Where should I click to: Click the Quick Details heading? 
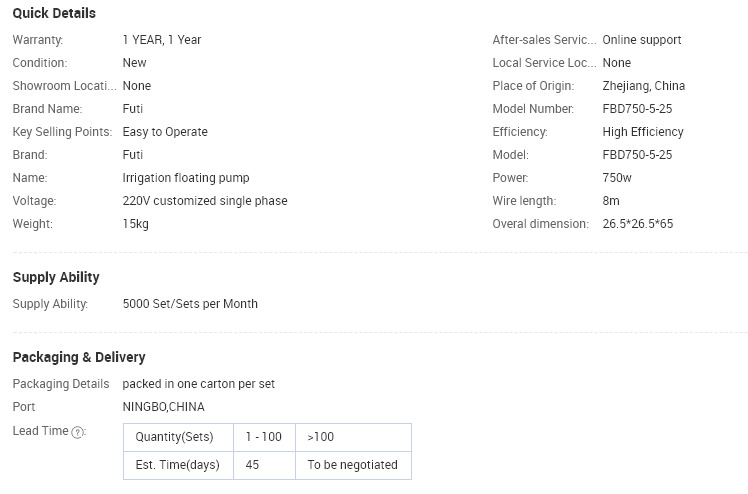54,13
